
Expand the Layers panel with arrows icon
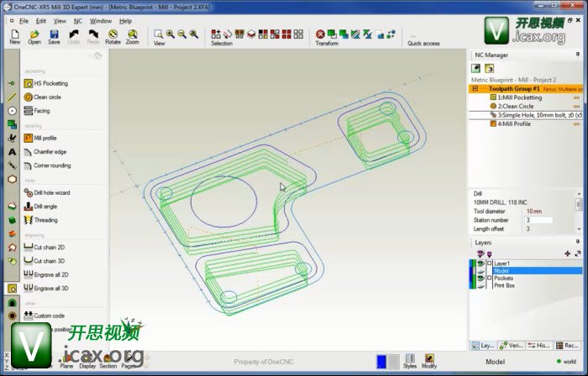pyautogui.click(x=578, y=254)
